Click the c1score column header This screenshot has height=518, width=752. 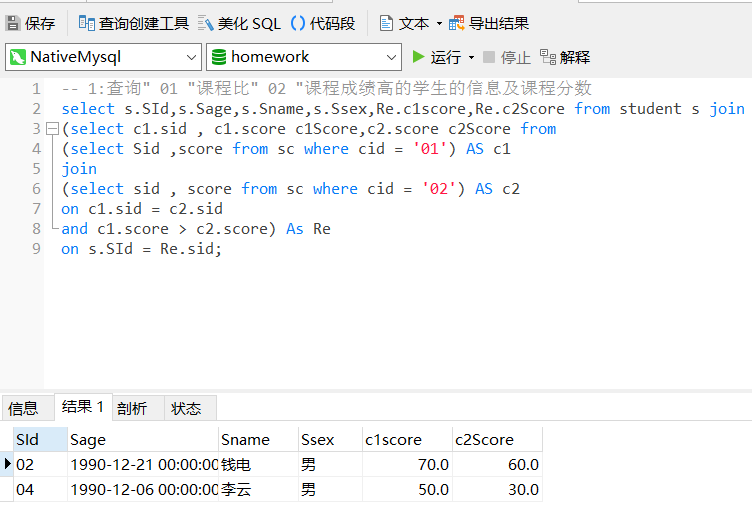pos(407,439)
